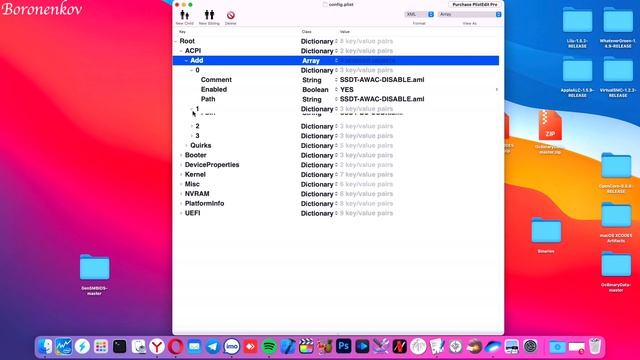This screenshot has width=640, height=360.
Task: Click the Path value SSDT-AWAC-DISABLE.aml
Action: (382, 99)
